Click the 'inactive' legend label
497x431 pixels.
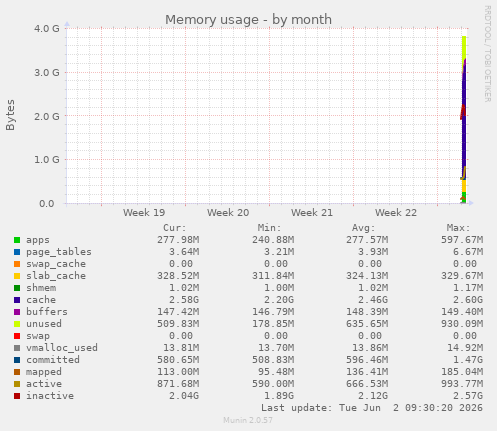pyautogui.click(x=50, y=396)
